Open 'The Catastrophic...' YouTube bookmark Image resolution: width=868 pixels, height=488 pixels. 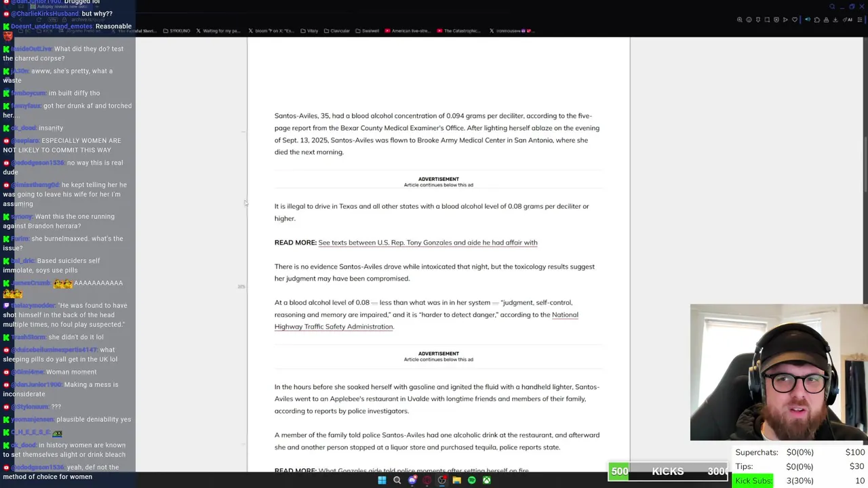pos(459,30)
